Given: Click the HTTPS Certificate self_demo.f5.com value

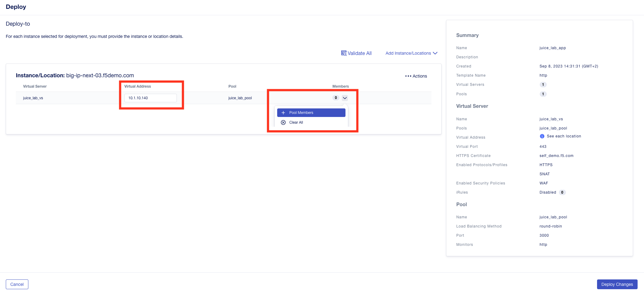Looking at the screenshot, I should (x=556, y=156).
